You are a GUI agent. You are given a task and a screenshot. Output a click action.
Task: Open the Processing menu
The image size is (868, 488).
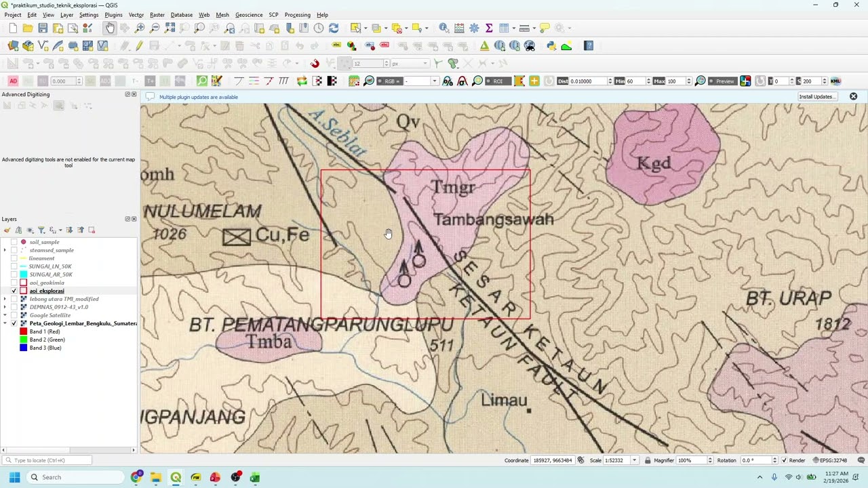pyautogui.click(x=297, y=15)
